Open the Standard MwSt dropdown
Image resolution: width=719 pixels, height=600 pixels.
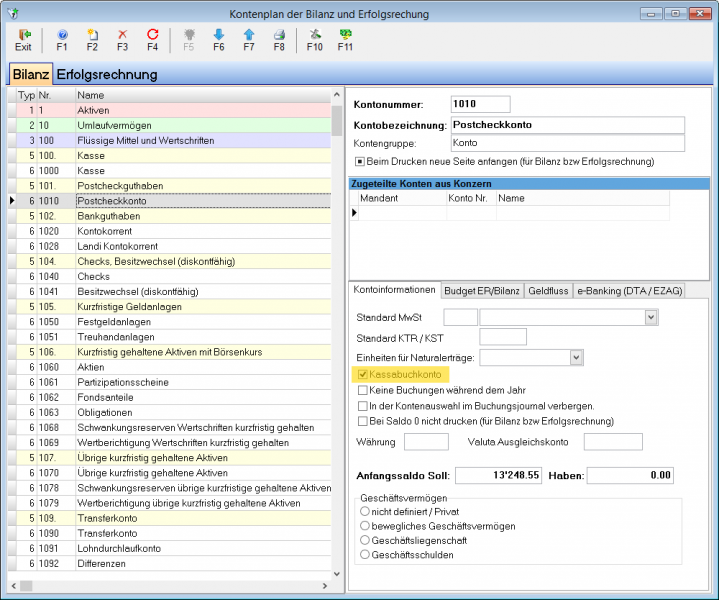[x=651, y=317]
